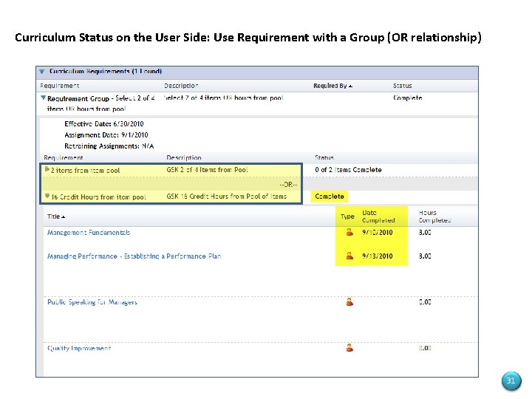This screenshot has width=532, height=399.
Task: Collapse the Requirement Group tree arrow
Action: pos(44,98)
